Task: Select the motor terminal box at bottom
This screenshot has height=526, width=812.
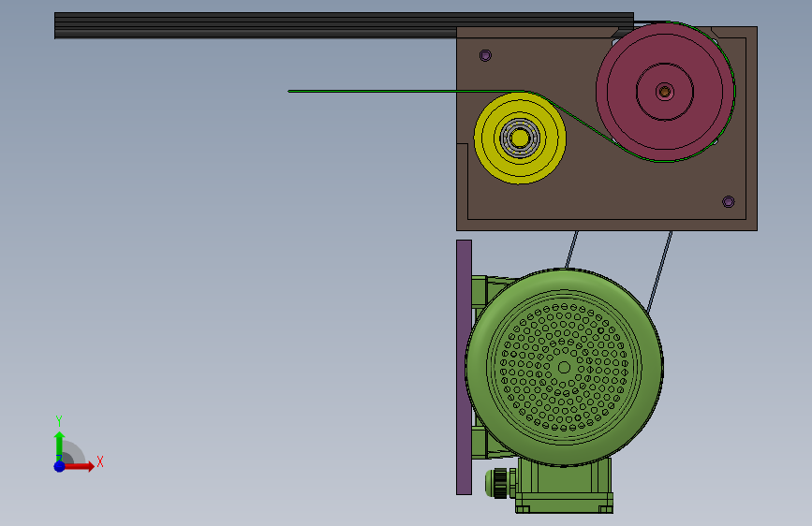Action: (565, 487)
